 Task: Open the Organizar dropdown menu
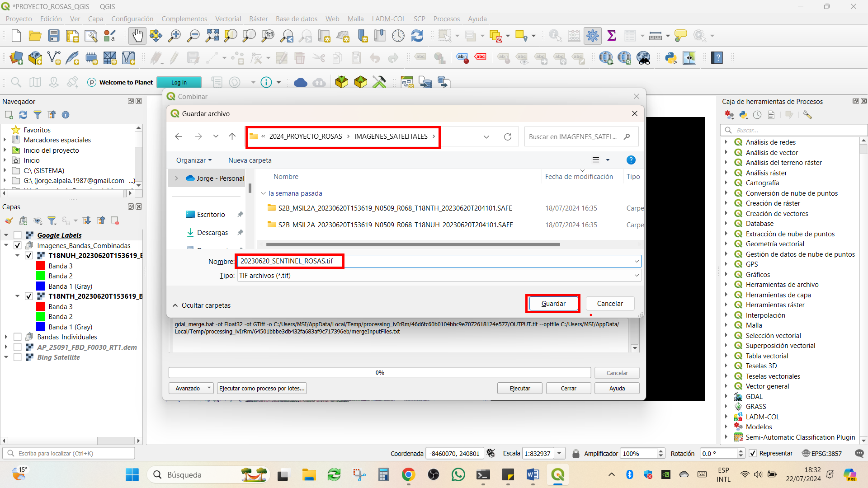point(193,160)
